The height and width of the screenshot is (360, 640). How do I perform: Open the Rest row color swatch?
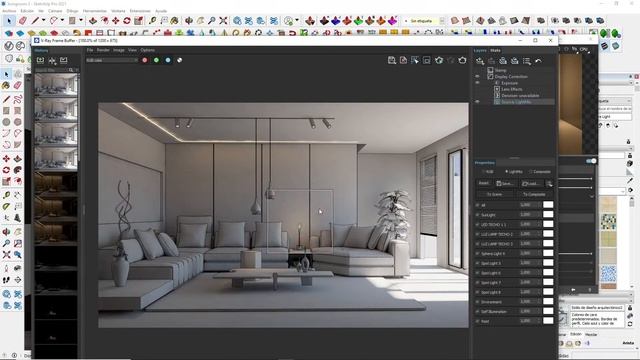click(548, 321)
